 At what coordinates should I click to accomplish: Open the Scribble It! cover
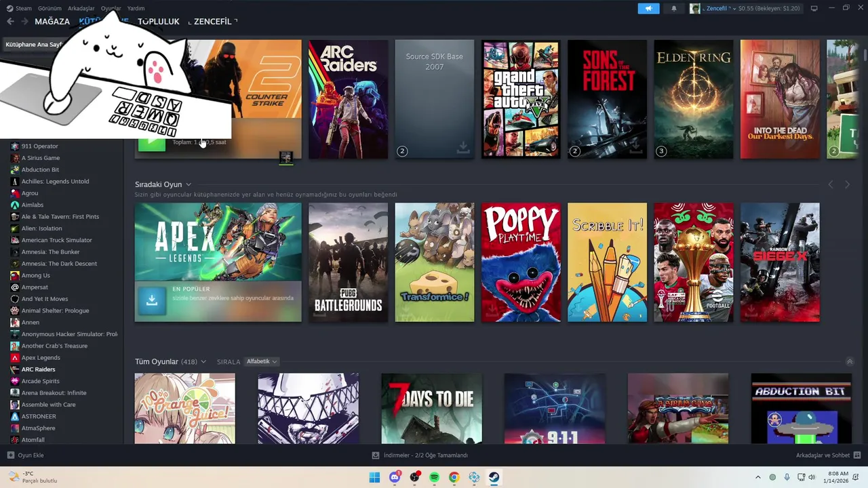607,262
